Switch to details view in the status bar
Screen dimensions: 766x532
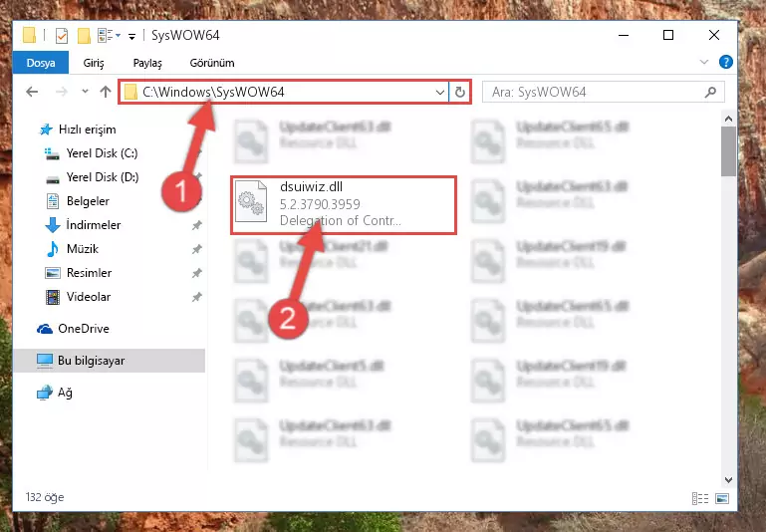pos(700,498)
